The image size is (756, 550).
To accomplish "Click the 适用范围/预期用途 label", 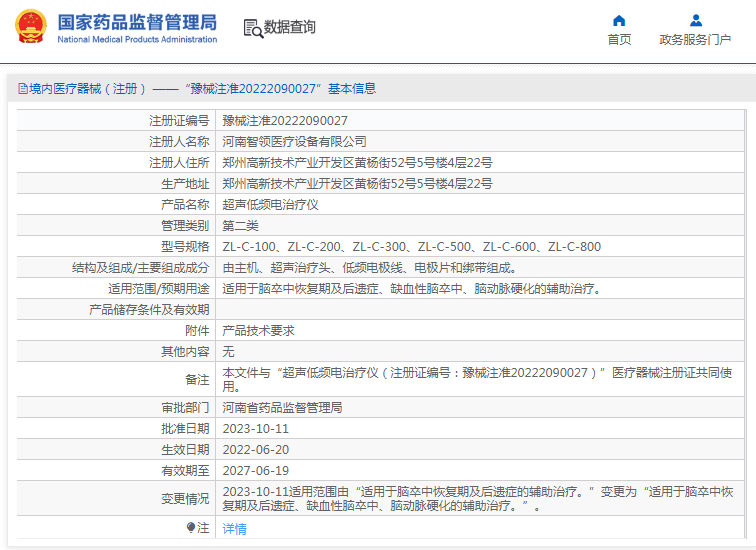I will point(159,289).
